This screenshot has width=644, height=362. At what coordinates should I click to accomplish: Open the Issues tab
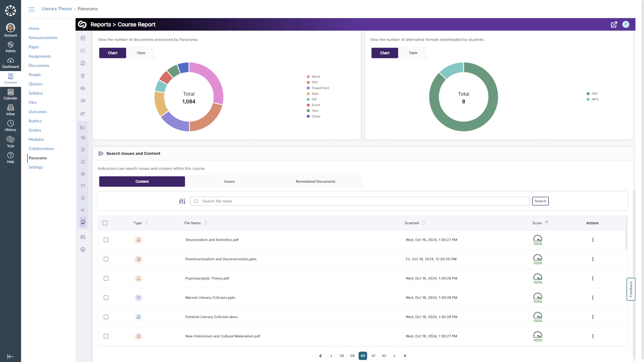coord(229,182)
